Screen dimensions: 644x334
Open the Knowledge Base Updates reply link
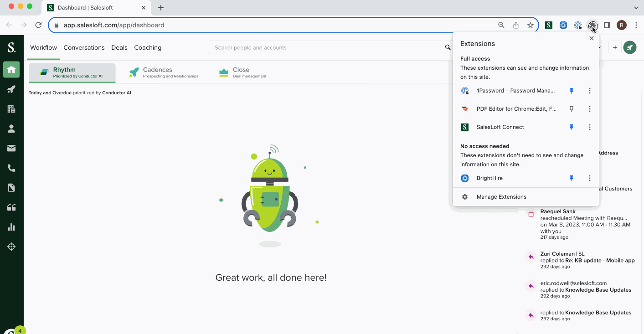coord(598,290)
